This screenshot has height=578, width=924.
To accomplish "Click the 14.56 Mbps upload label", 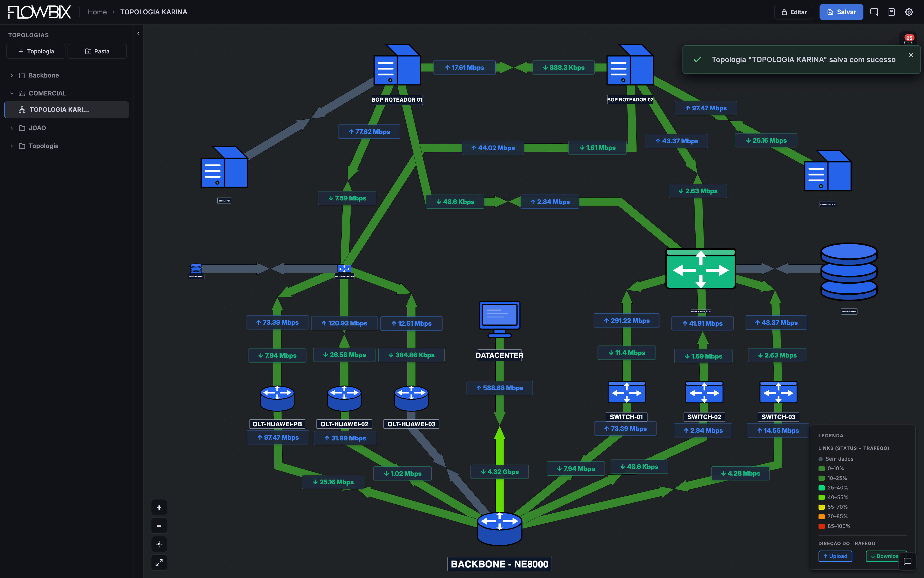I will (x=778, y=430).
